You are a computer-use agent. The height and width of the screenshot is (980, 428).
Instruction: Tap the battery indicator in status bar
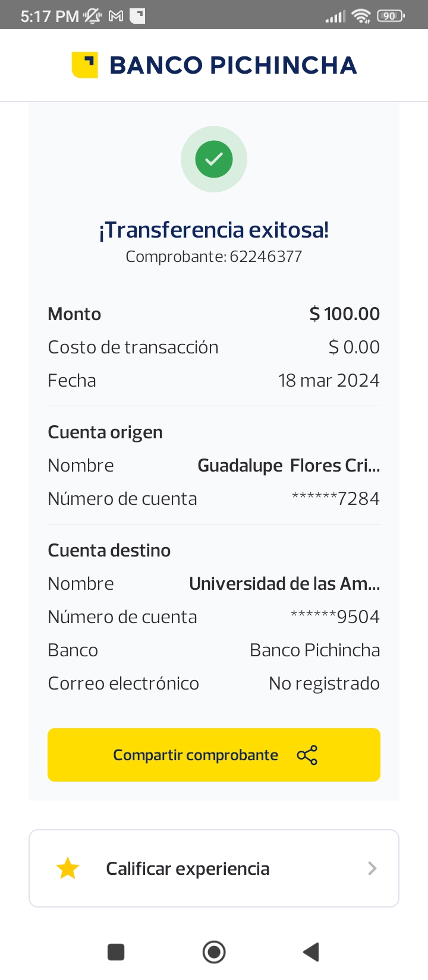pyautogui.click(x=391, y=16)
